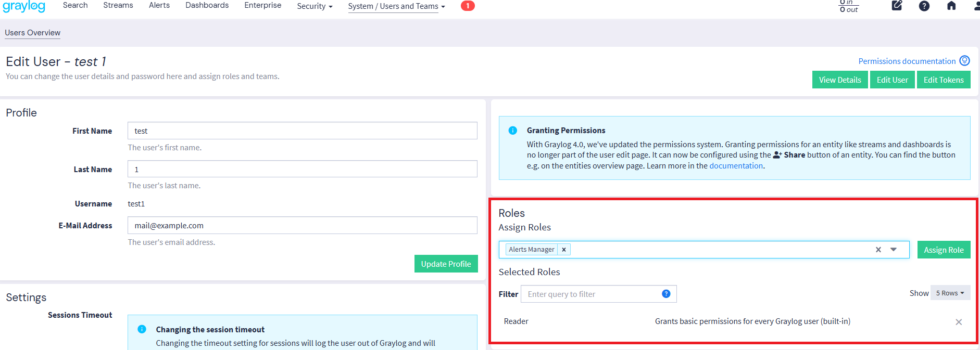This screenshot has height=350, width=980.
Task: Click the E-Mail Address input field
Action: click(302, 226)
